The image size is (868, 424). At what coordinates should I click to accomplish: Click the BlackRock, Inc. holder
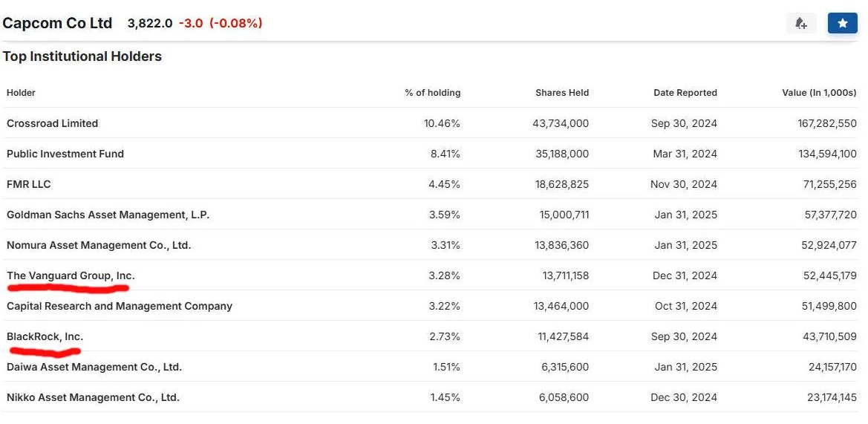point(45,336)
